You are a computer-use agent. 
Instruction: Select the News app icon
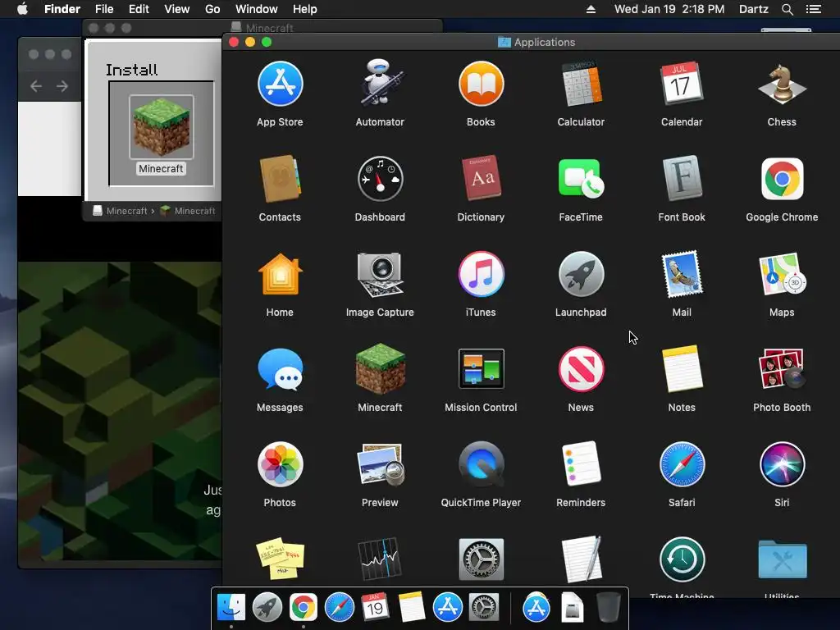[x=581, y=369]
